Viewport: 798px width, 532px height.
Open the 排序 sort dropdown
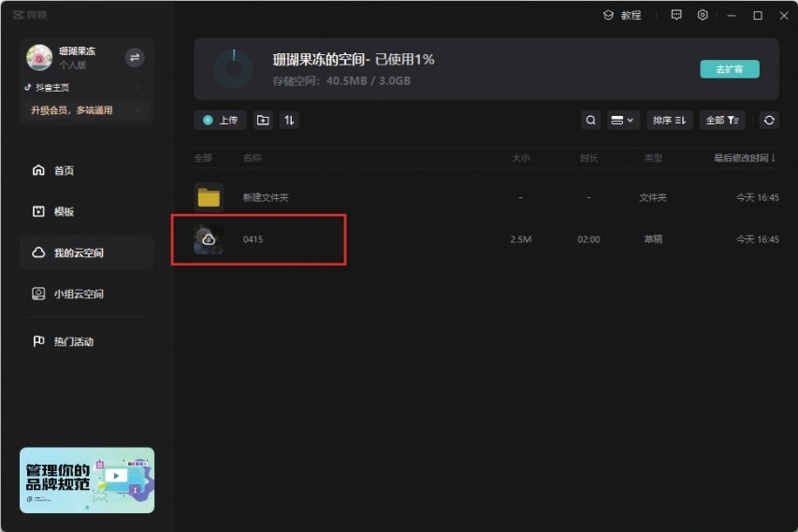point(669,121)
